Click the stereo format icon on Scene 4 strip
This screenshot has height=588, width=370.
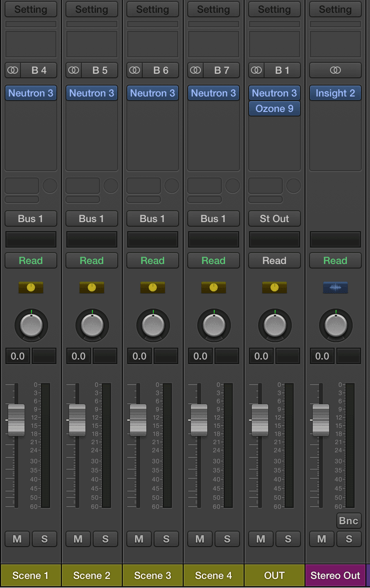tap(195, 70)
